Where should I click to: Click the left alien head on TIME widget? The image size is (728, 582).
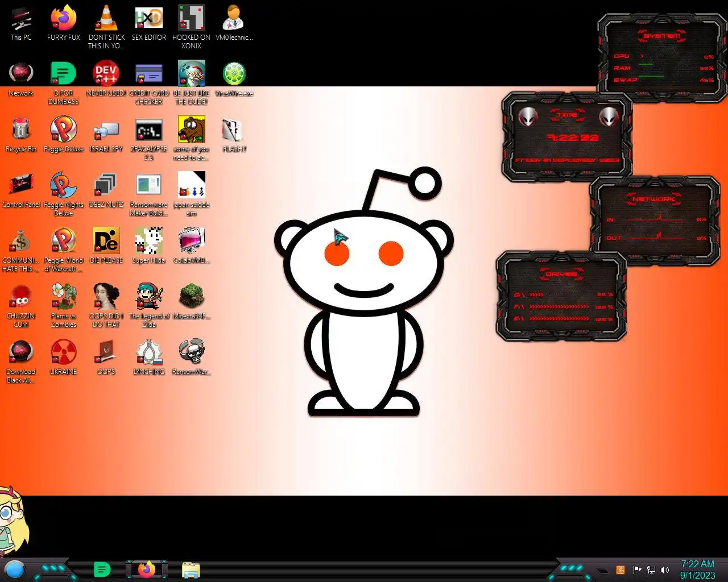click(x=528, y=117)
